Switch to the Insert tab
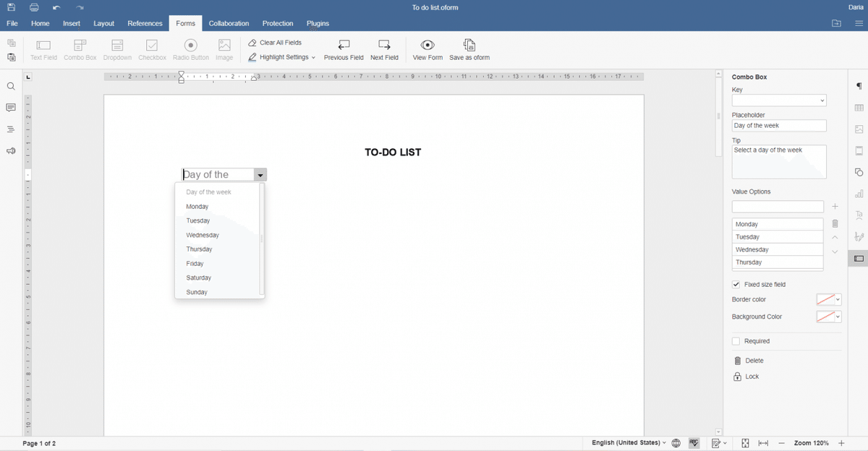This screenshot has width=868, height=451. point(72,24)
